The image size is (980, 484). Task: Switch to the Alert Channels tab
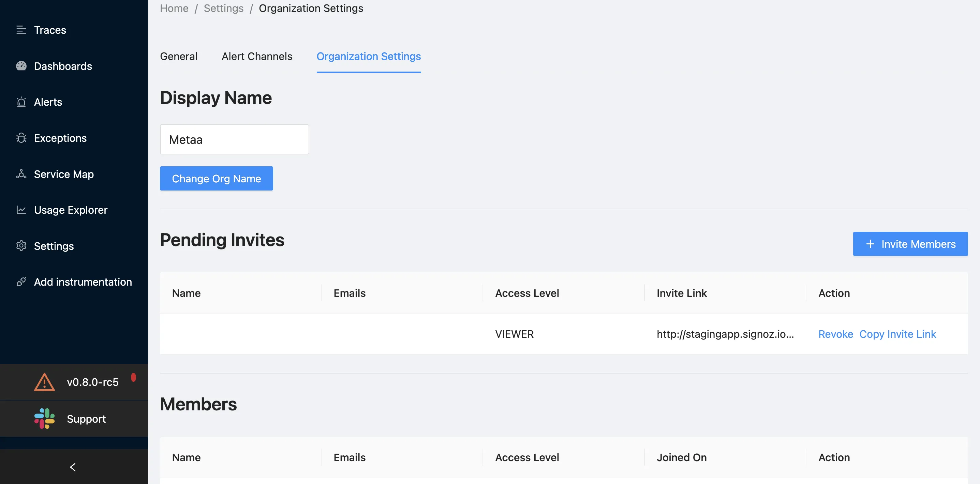(257, 56)
